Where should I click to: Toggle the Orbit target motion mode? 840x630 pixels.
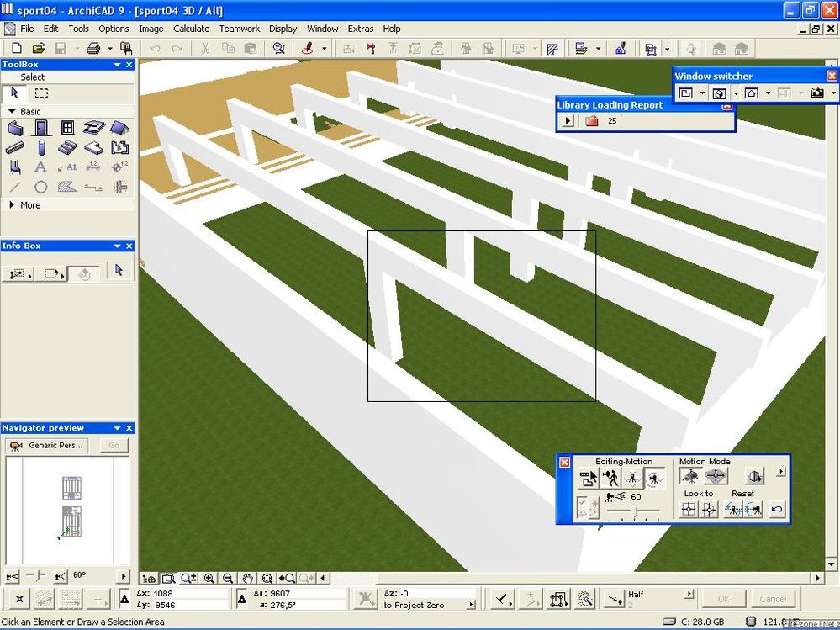click(716, 476)
